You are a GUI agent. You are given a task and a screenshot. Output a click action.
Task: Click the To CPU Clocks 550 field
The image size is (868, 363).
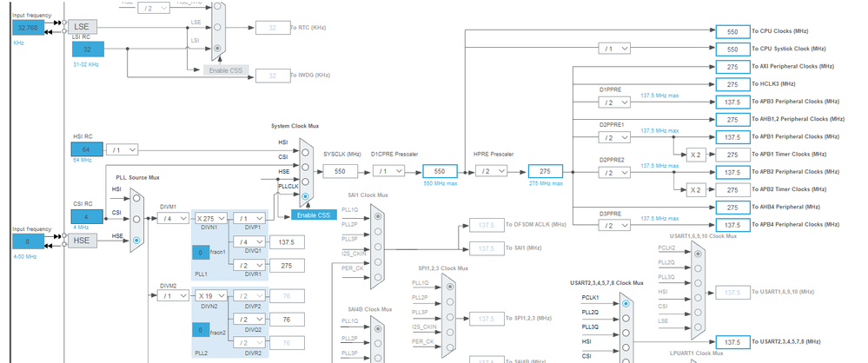point(732,31)
